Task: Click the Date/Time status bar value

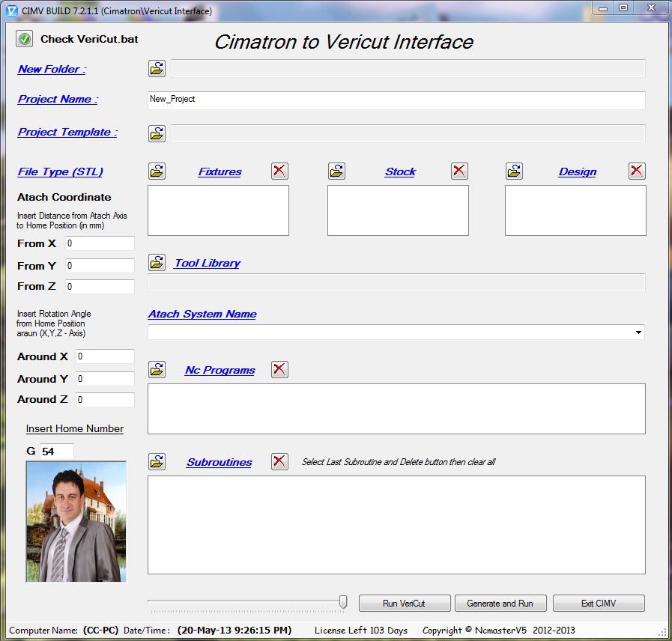Action: 234,631
